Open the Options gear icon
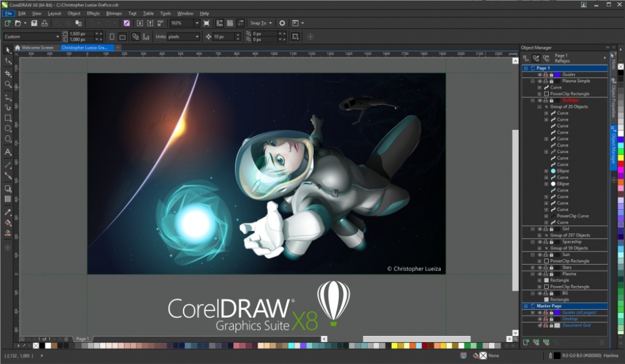 click(282, 23)
